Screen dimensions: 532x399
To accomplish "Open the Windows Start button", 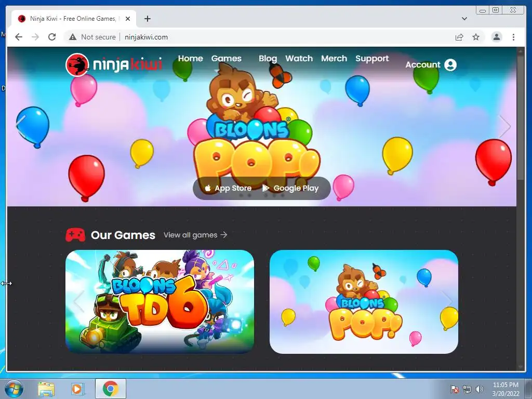I will [x=14, y=389].
